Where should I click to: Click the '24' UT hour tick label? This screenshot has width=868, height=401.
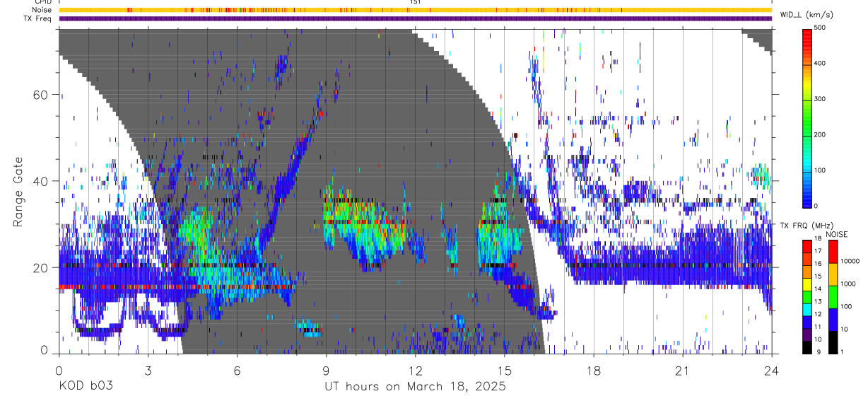click(771, 371)
